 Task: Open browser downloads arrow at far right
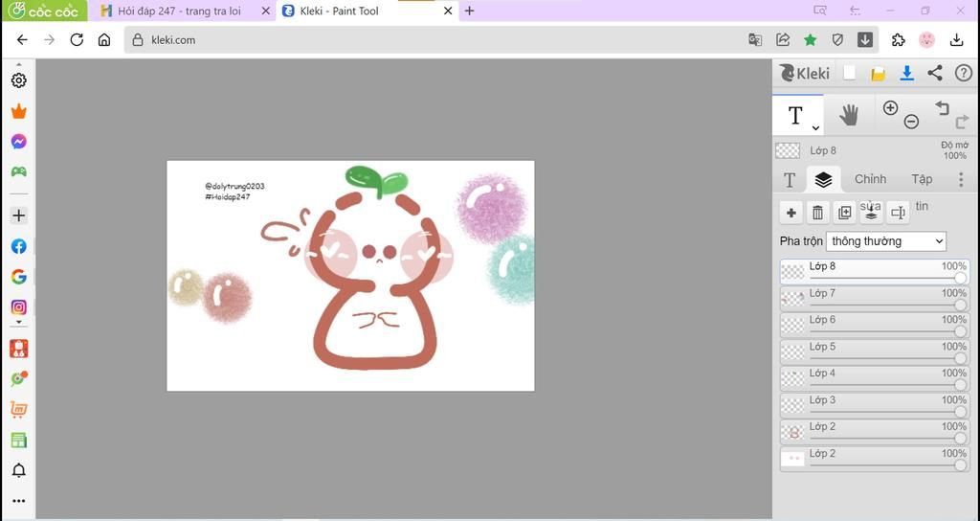(956, 40)
